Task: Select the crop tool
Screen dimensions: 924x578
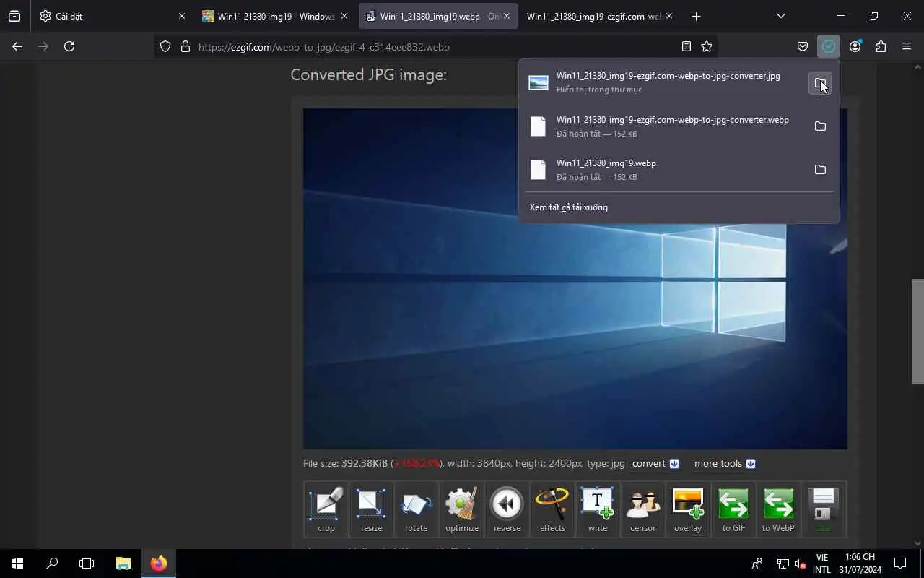Action: click(x=326, y=509)
